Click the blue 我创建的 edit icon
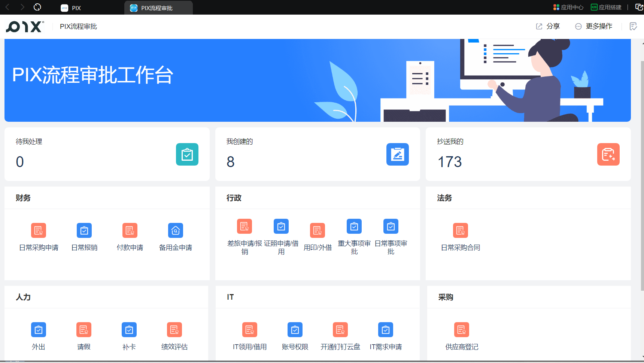The height and width of the screenshot is (363, 644). [x=398, y=154]
